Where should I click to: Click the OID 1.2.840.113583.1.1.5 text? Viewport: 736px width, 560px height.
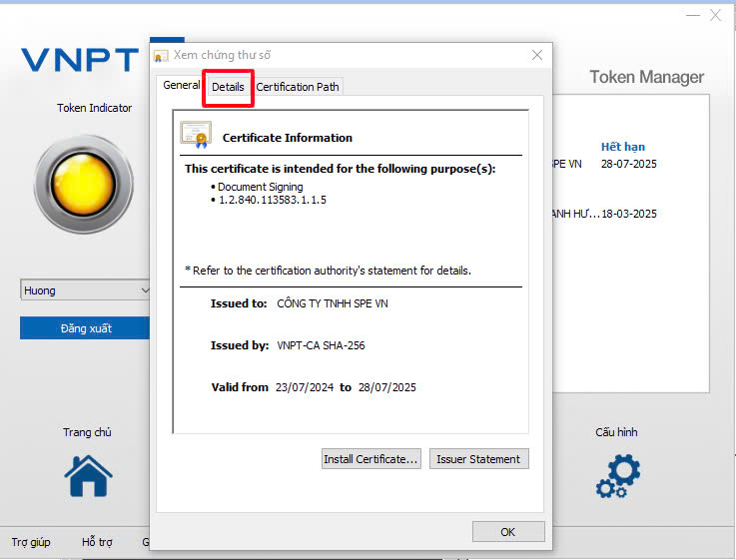point(273,200)
